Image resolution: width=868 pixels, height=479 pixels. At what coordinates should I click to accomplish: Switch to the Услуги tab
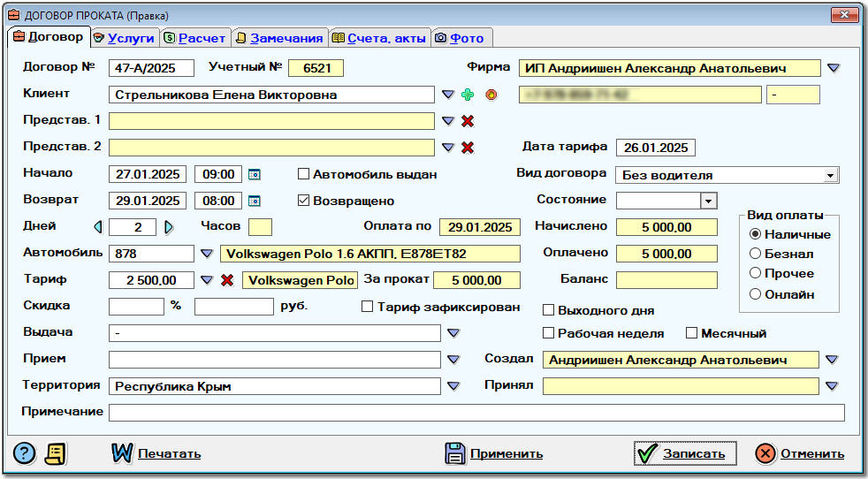pos(126,38)
